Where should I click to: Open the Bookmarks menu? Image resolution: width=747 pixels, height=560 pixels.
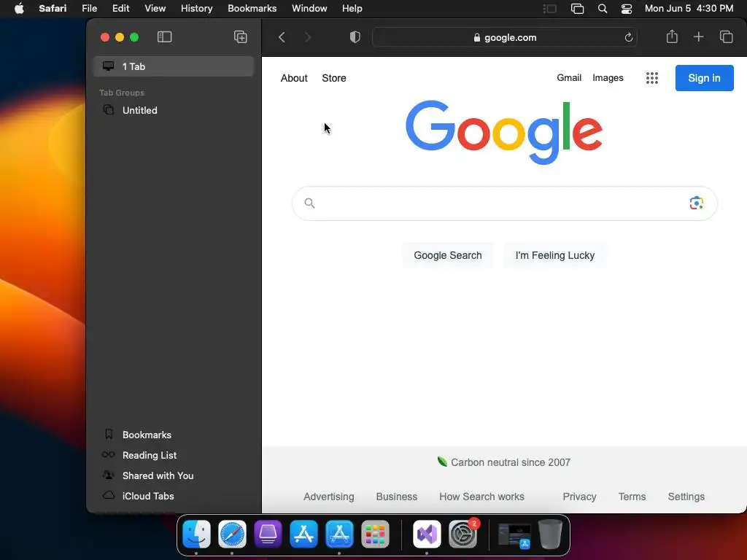(252, 9)
